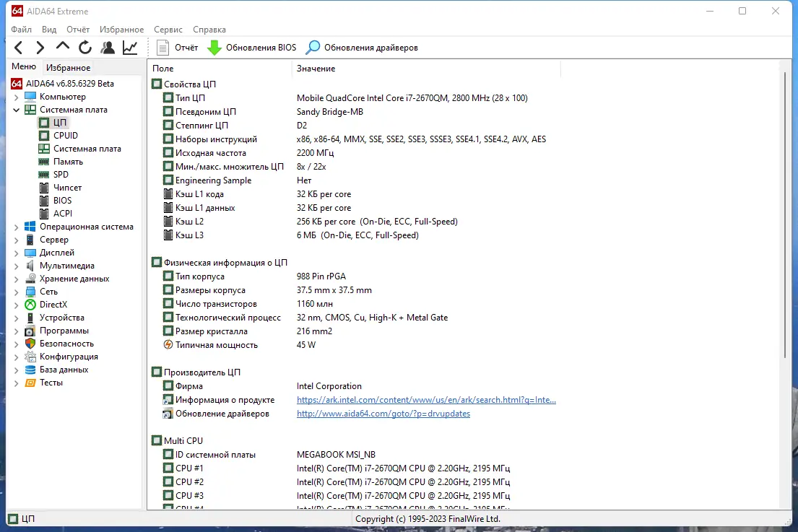Open the Чипсет tree item
This screenshot has height=532, width=798.
pos(61,188)
